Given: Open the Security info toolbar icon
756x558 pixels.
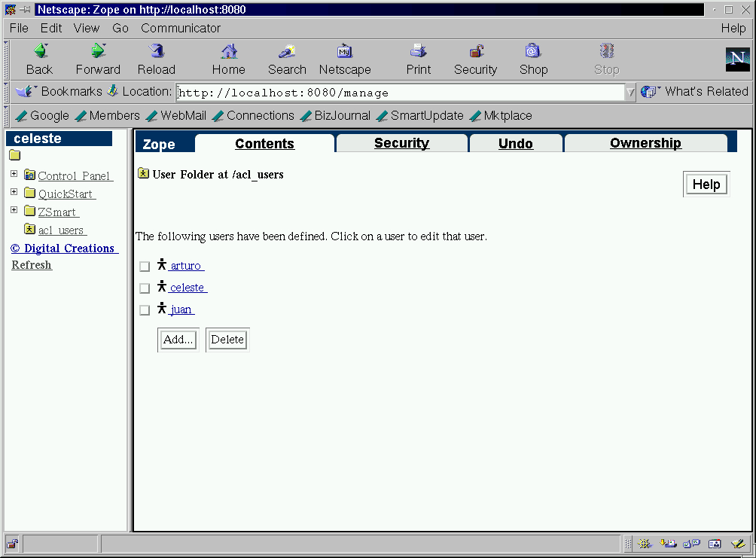Looking at the screenshot, I should click(x=477, y=51).
